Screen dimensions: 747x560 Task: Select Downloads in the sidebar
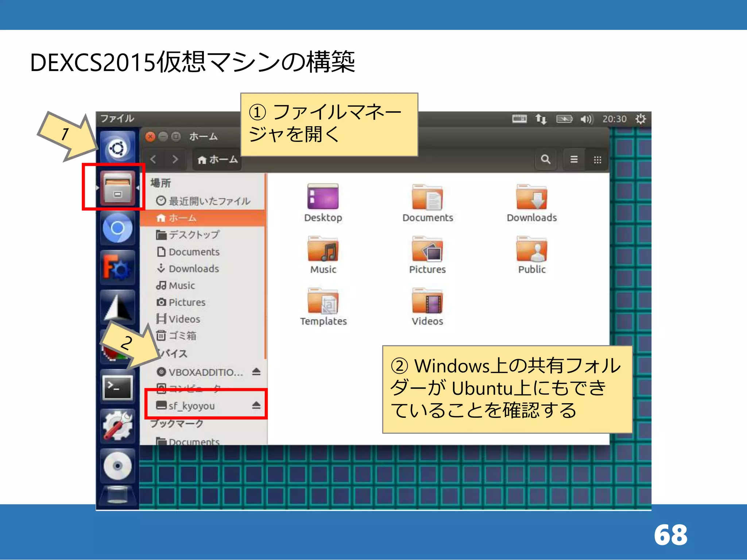coord(203,269)
